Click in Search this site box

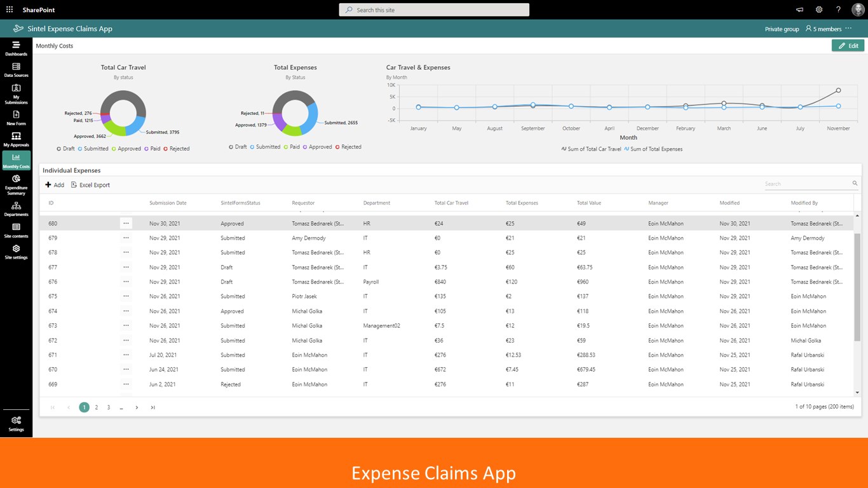(434, 10)
